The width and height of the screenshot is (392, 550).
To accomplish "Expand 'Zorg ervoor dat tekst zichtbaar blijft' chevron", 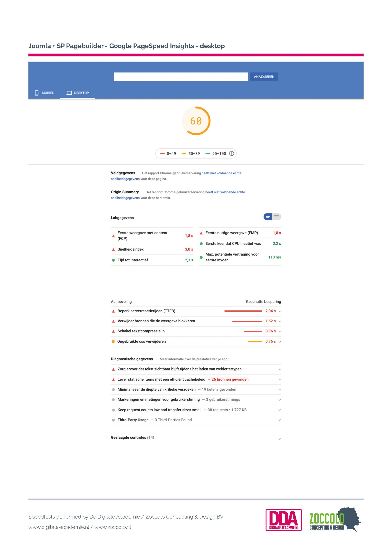I will tap(280, 369).
